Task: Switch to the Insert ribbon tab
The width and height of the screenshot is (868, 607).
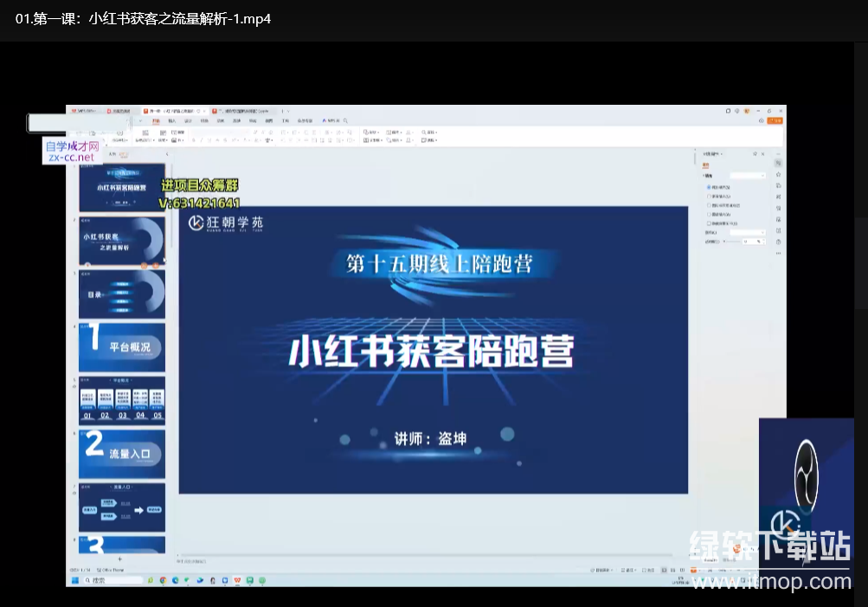Action: 171,120
